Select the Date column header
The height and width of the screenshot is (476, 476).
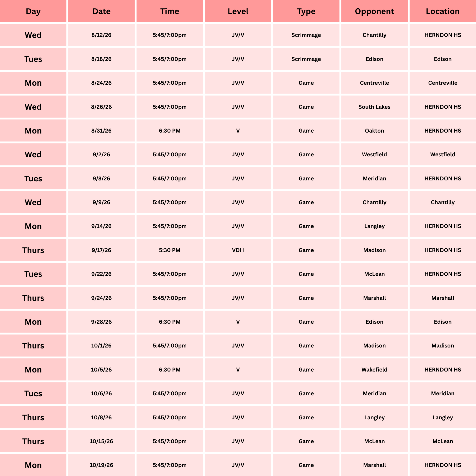click(101, 11)
